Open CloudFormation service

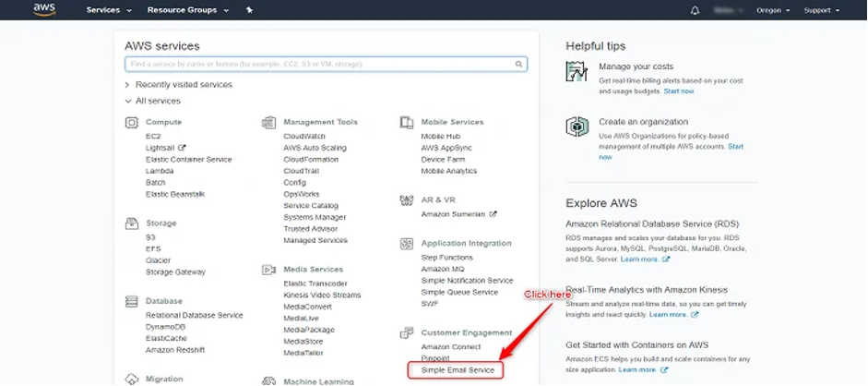[x=311, y=160]
